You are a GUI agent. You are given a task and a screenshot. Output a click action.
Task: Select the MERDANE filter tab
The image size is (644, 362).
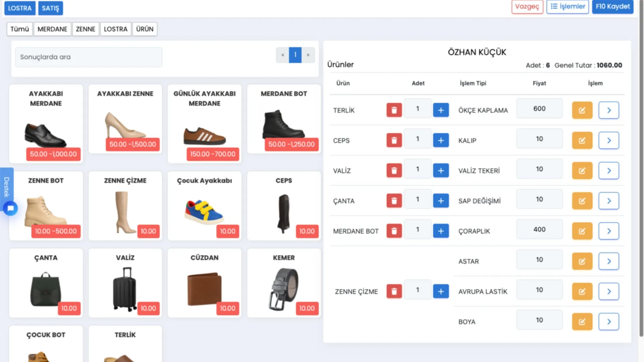pyautogui.click(x=52, y=29)
